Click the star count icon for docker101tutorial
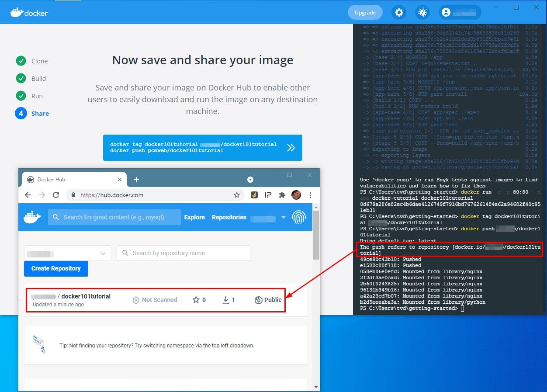The height and width of the screenshot is (392, 547). 196,300
